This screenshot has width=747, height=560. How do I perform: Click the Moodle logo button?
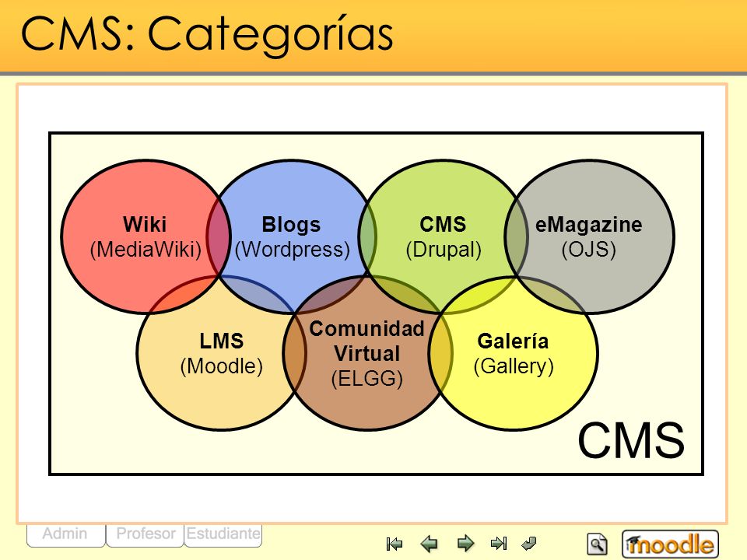(x=670, y=544)
